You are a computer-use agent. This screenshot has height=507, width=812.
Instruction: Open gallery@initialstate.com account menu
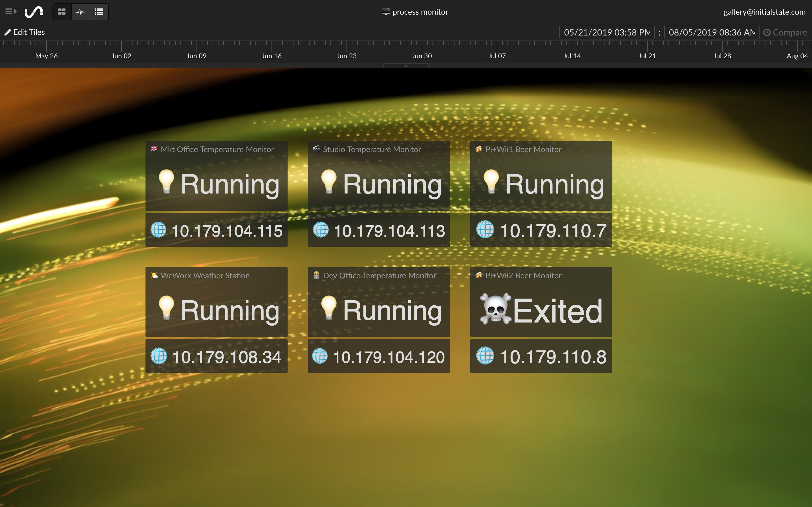click(x=764, y=12)
